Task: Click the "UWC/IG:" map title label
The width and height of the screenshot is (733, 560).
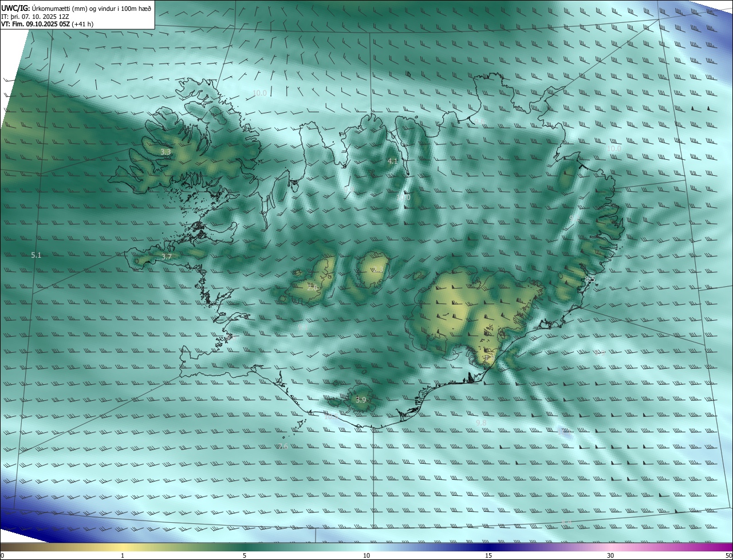Action: [x=16, y=8]
